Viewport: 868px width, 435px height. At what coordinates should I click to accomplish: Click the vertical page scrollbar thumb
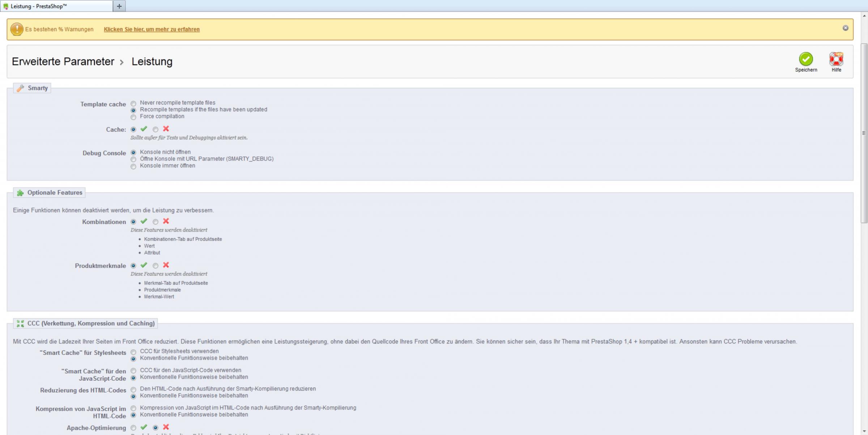click(x=864, y=133)
